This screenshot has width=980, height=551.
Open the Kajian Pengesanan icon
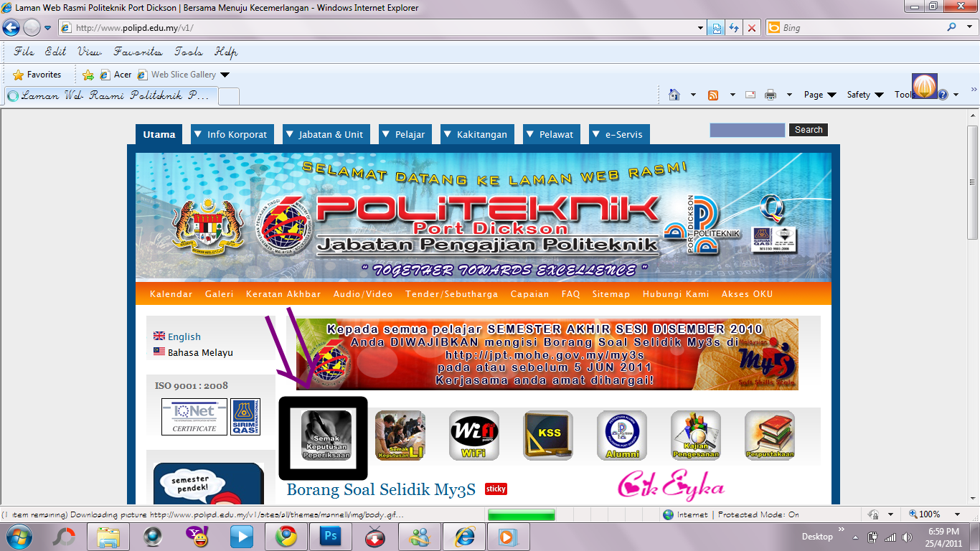pos(696,435)
